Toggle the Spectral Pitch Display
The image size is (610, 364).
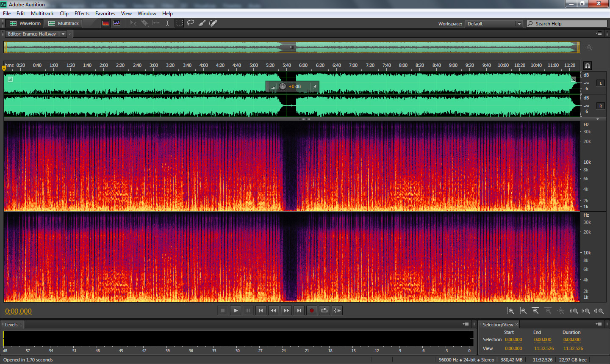coord(117,23)
